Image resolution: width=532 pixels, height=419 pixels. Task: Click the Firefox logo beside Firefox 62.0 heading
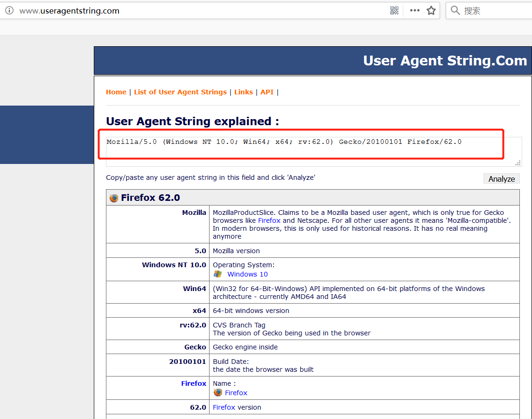click(114, 198)
